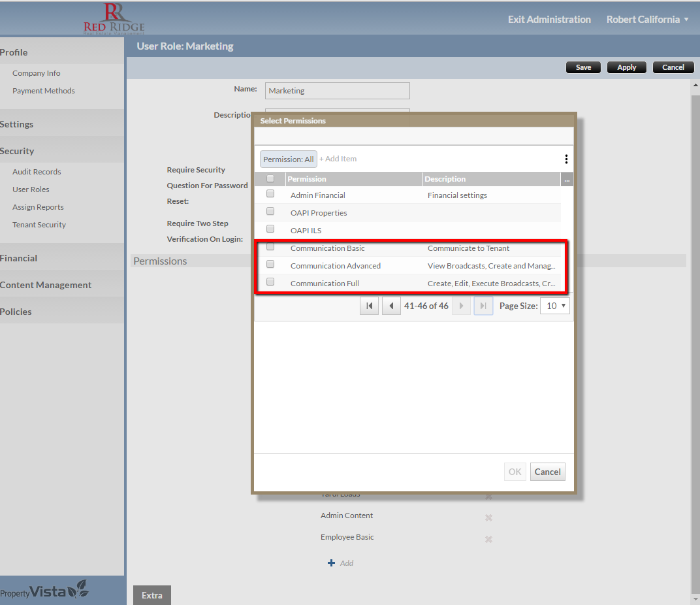Open the Permission: All filter
700x605 pixels.
point(289,159)
